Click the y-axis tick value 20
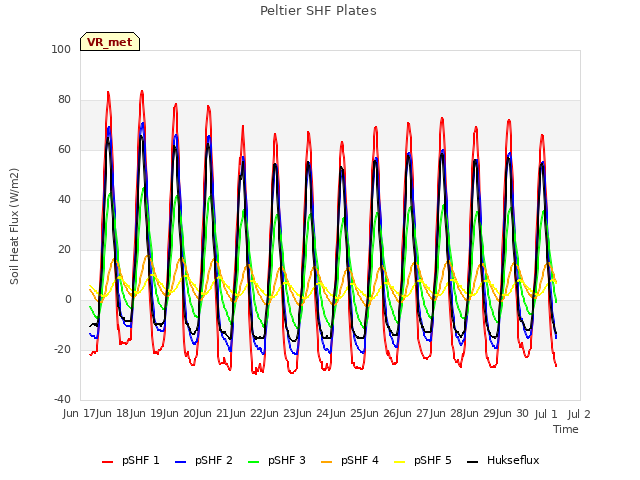The height and width of the screenshot is (480, 640). point(64,249)
